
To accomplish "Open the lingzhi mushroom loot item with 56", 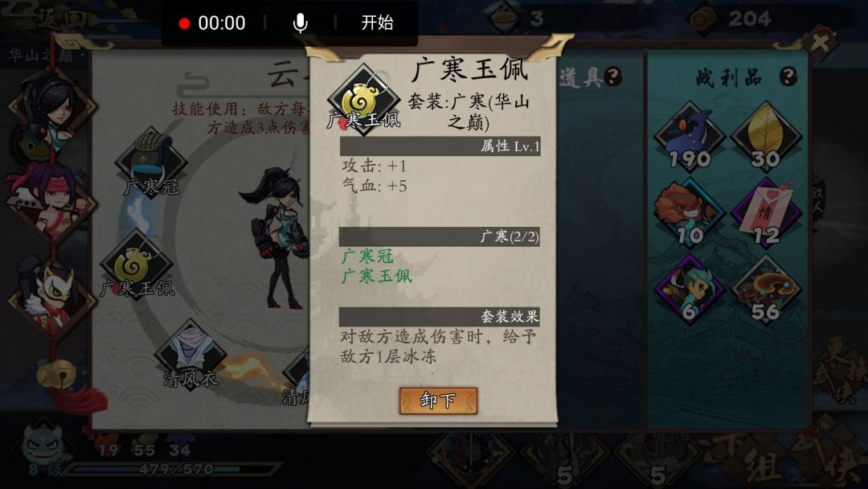I will coord(766,290).
